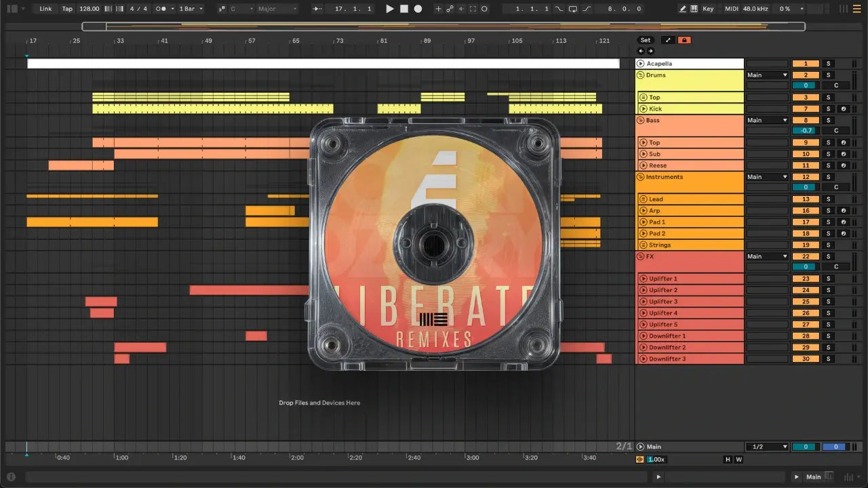The height and width of the screenshot is (488, 868).
Task: Toggle the Kick track activator number 7
Action: pos(806,109)
